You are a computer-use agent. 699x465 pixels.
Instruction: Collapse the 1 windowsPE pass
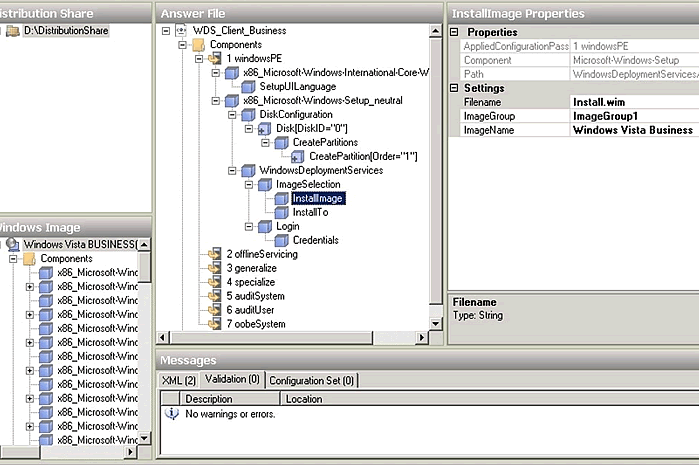199,58
